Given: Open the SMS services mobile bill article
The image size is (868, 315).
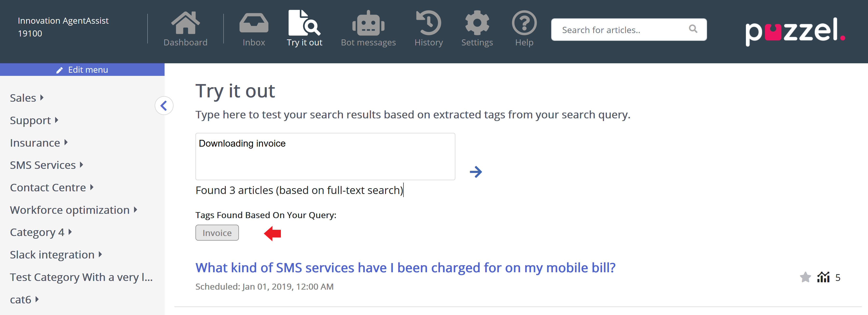Looking at the screenshot, I should [x=405, y=268].
